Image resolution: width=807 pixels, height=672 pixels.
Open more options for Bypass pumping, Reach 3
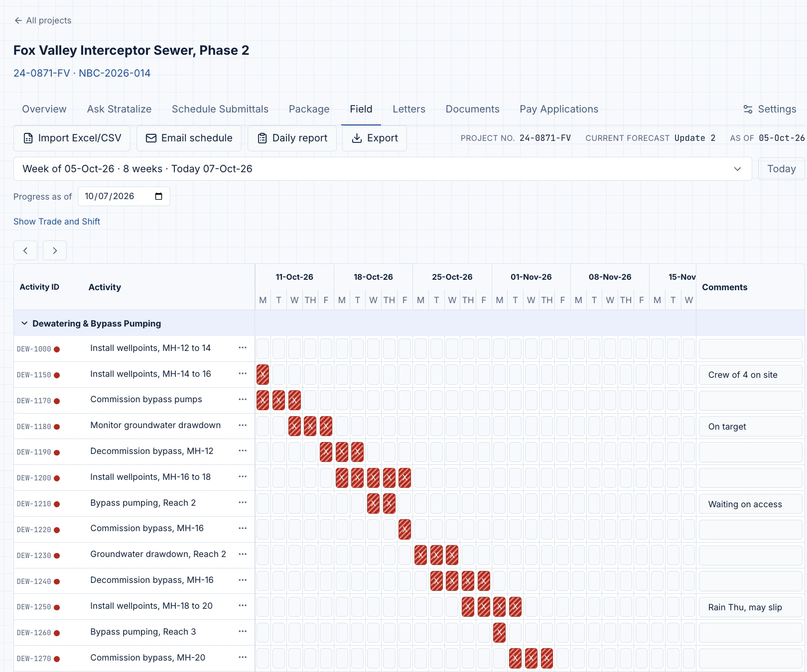coord(243,631)
